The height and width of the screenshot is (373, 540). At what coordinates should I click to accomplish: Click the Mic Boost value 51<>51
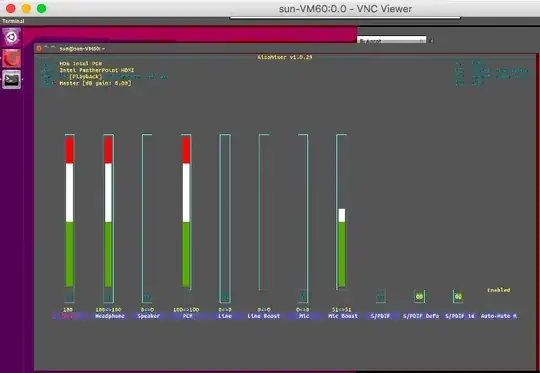[342, 309]
